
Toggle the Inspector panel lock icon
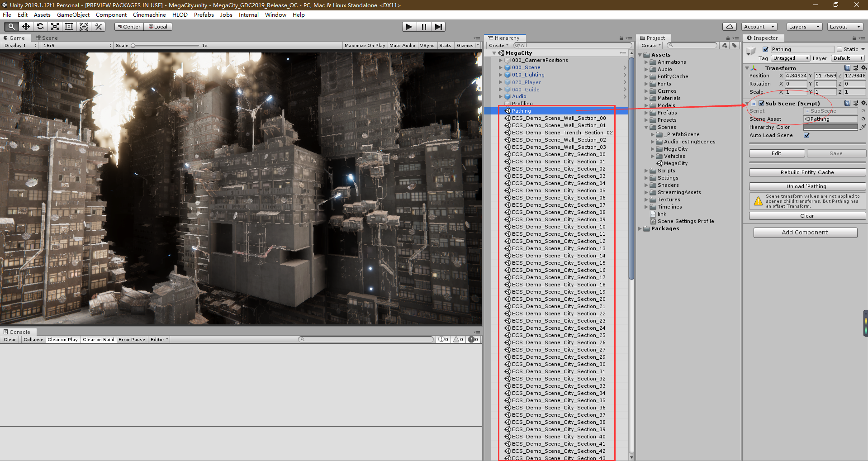pos(854,38)
